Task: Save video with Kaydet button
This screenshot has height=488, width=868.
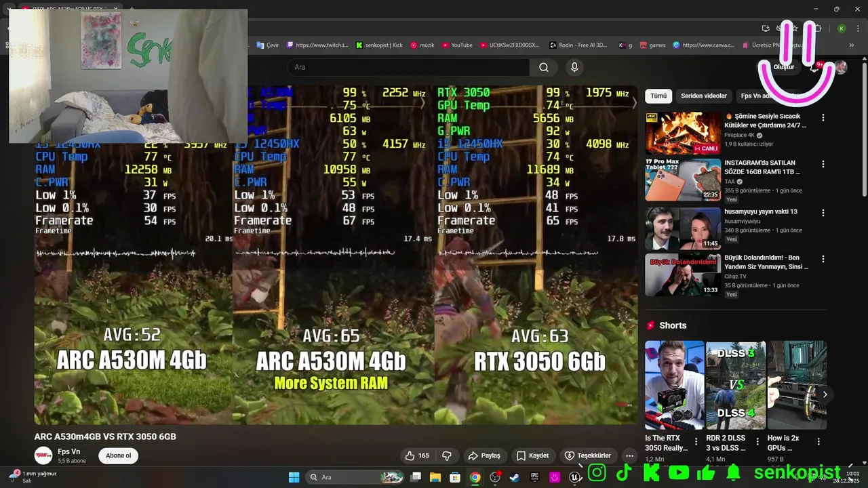Action: [532, 455]
